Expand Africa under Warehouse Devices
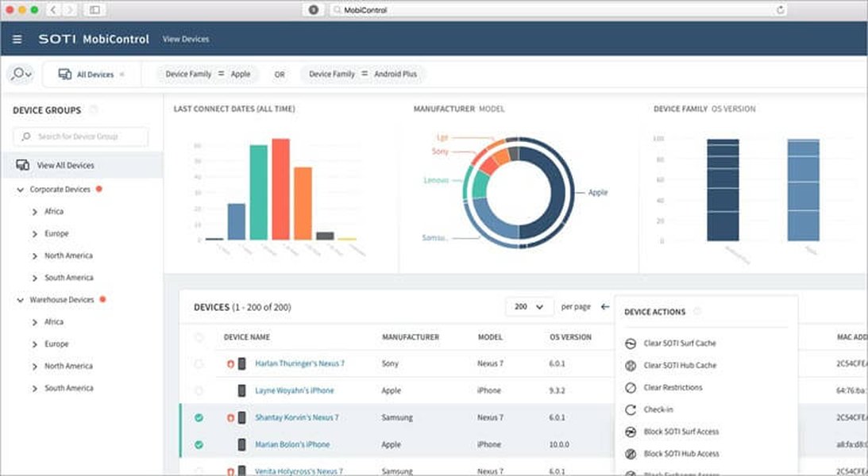Image resolution: width=868 pixels, height=476 pixels. pyautogui.click(x=35, y=322)
